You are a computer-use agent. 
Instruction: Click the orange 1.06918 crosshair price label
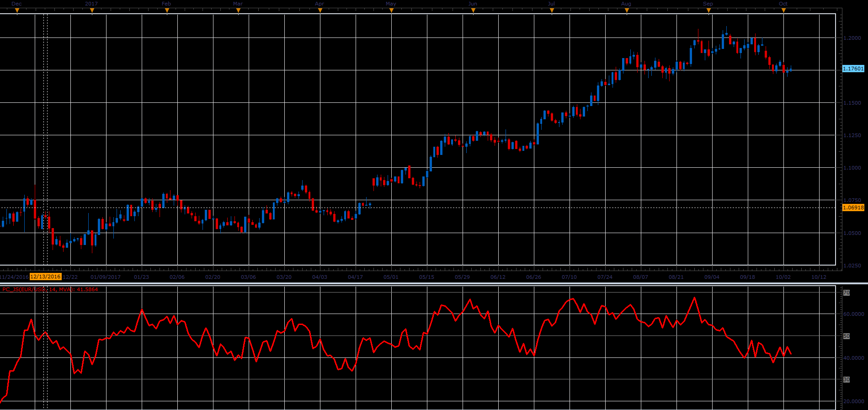tap(853, 208)
